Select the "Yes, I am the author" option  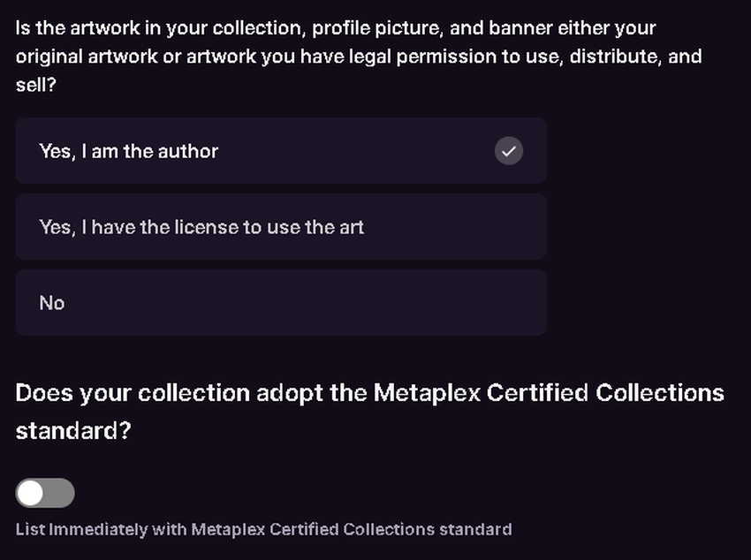point(281,151)
